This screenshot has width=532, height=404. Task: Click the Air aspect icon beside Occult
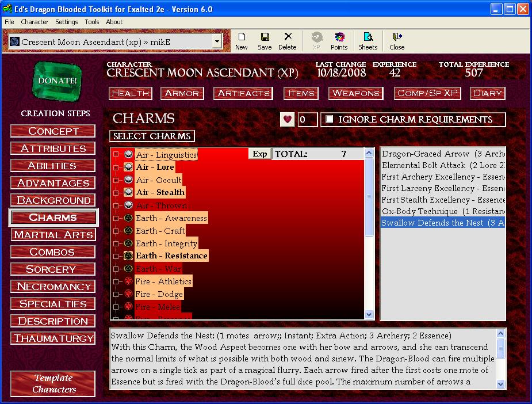[128, 180]
